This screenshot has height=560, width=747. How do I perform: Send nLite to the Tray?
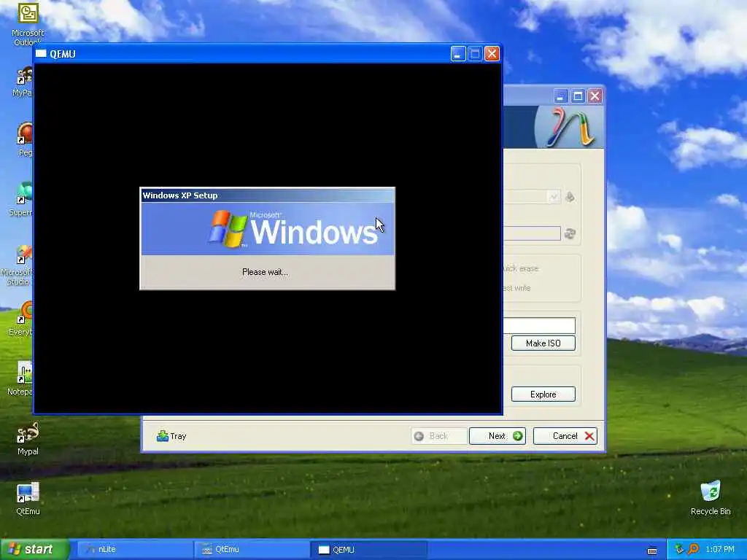click(171, 436)
